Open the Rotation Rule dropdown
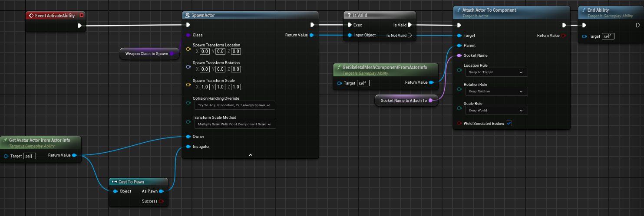Image resolution: width=644 pixels, height=216 pixels. coord(495,92)
